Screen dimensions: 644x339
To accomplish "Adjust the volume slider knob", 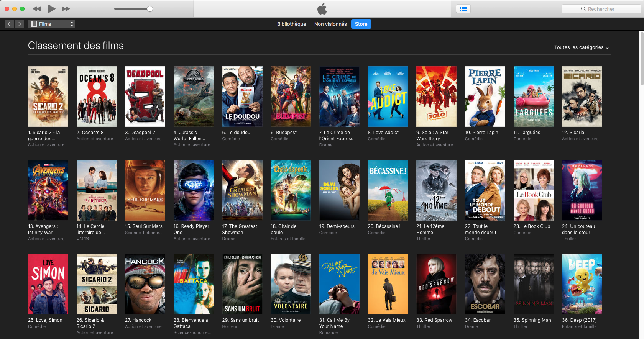I will pos(150,9).
